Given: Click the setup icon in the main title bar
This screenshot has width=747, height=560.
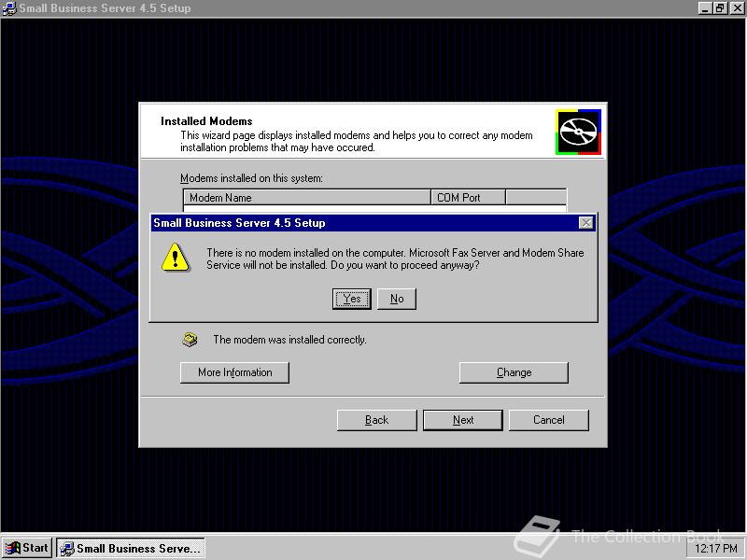Looking at the screenshot, I should (9, 8).
